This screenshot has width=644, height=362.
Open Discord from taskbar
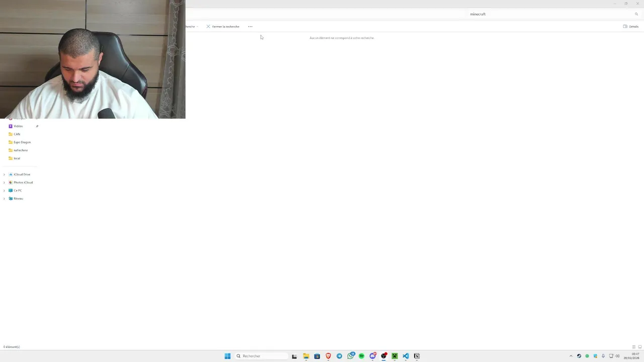coord(373,356)
